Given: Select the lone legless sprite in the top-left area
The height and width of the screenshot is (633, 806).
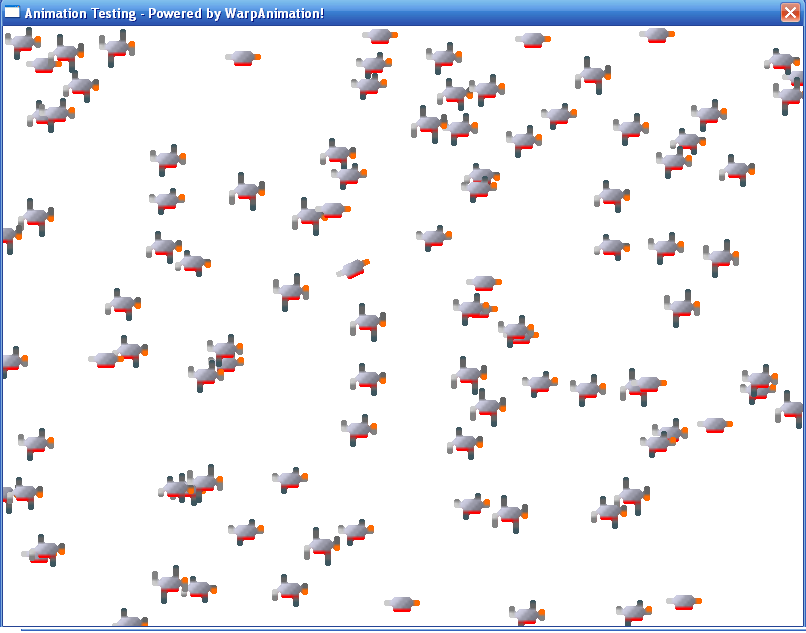Looking at the screenshot, I should click(242, 57).
